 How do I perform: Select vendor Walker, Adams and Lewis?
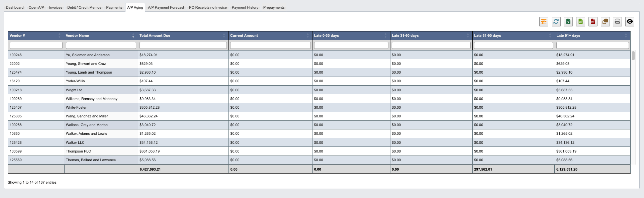pyautogui.click(x=86, y=133)
